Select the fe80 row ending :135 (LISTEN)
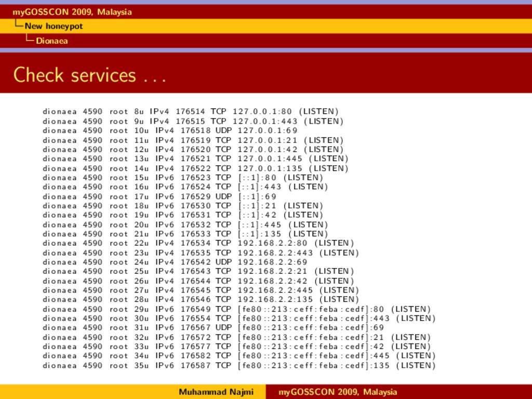The width and height of the screenshot is (532, 399). click(x=239, y=365)
